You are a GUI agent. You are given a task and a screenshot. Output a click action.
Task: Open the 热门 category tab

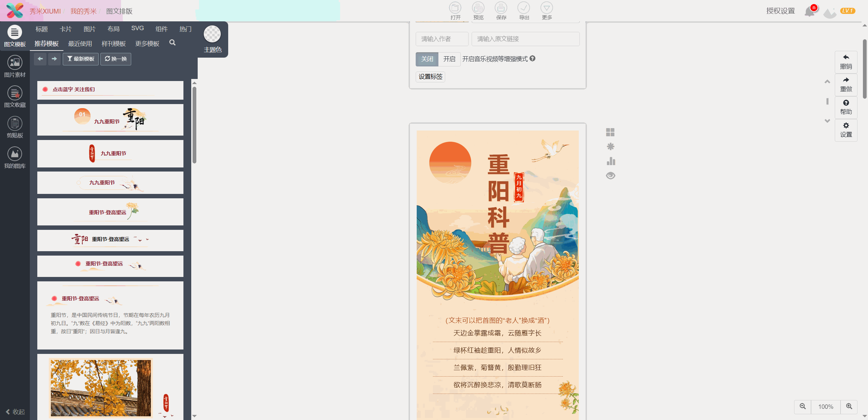point(185,29)
